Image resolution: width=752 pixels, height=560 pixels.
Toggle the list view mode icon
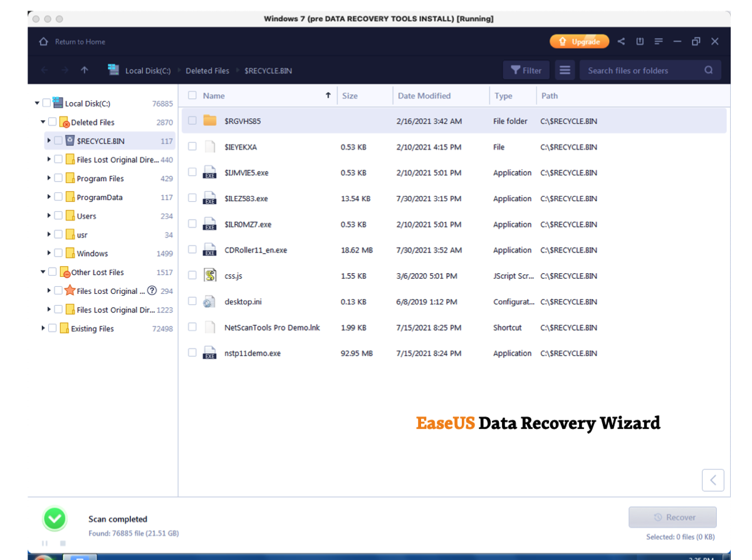[565, 71]
